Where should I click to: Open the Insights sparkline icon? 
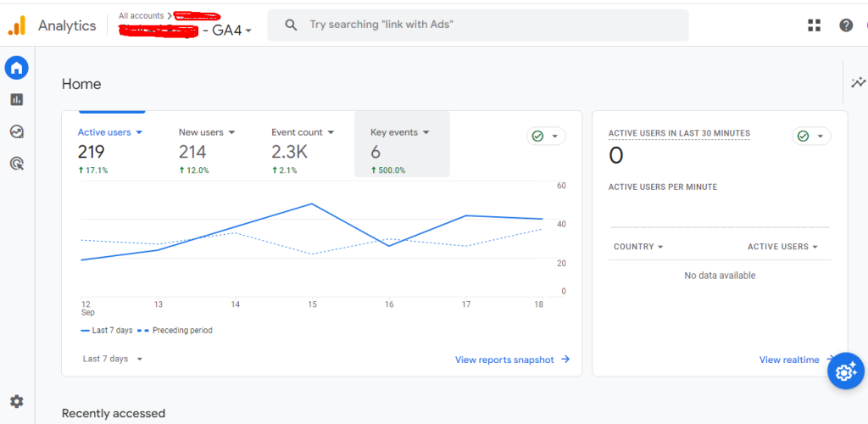(858, 82)
